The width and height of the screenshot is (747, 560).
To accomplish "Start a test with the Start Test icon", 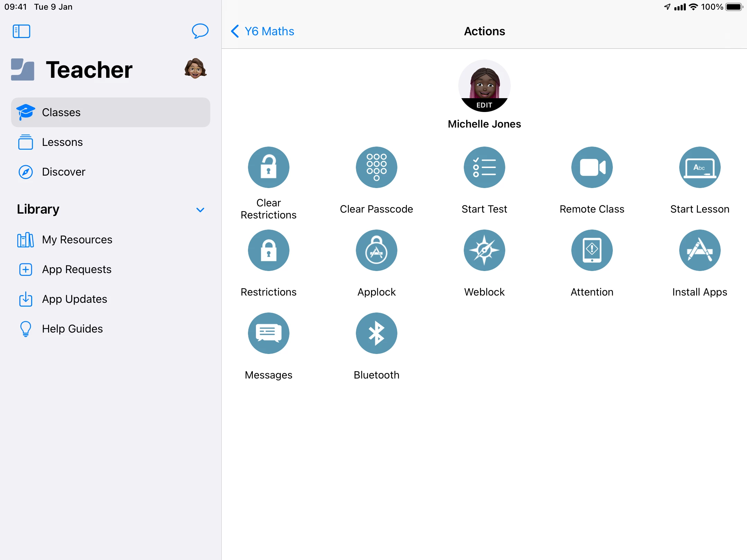I will (x=484, y=167).
